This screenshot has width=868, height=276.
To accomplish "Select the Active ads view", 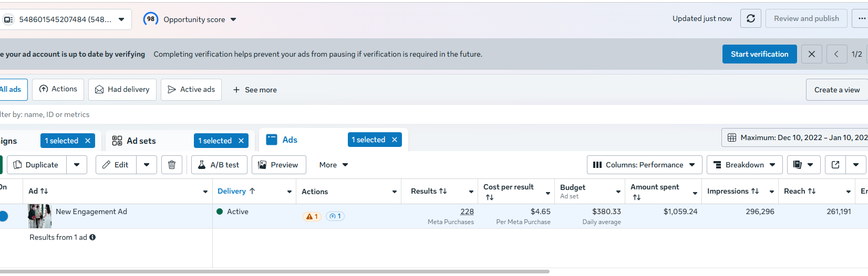I will coord(191,90).
